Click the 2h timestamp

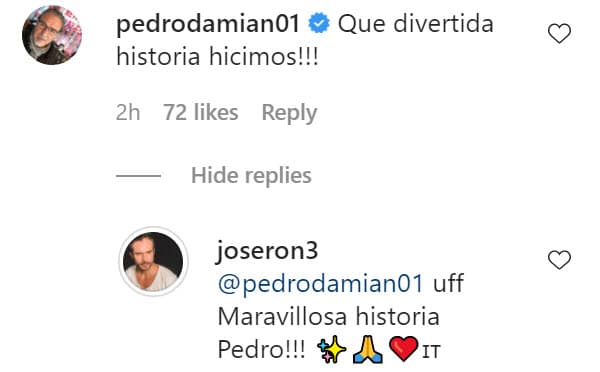coord(128,113)
